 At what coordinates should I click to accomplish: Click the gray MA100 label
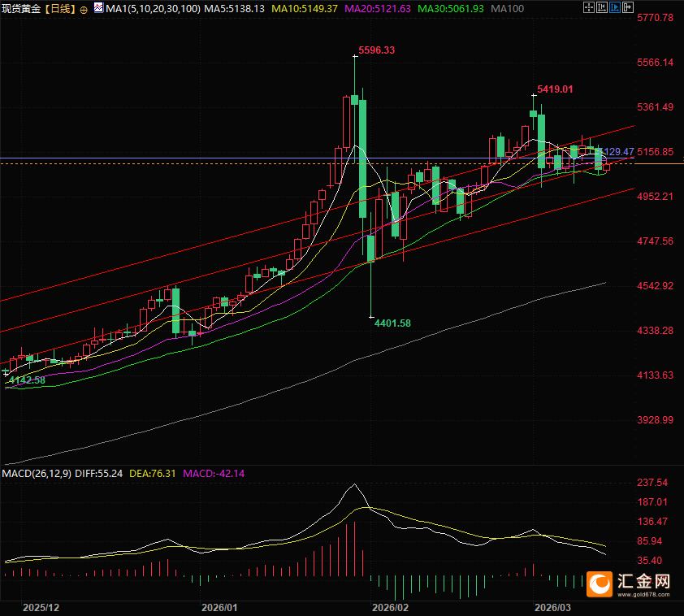[508, 9]
